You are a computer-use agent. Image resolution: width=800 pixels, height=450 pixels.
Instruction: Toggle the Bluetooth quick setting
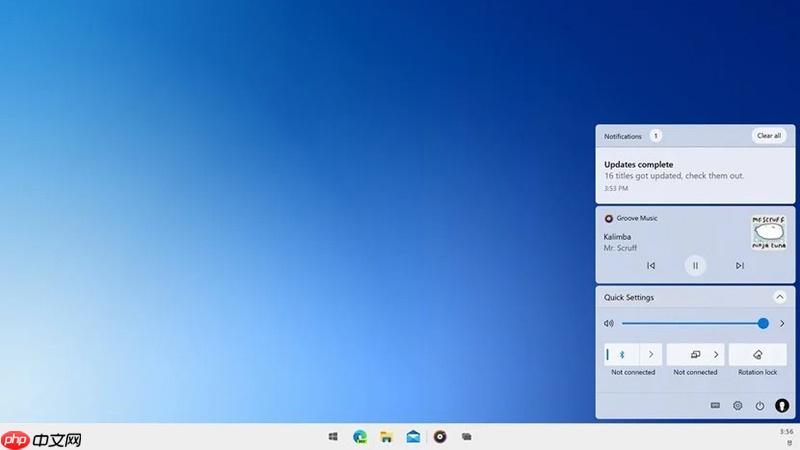pos(621,355)
